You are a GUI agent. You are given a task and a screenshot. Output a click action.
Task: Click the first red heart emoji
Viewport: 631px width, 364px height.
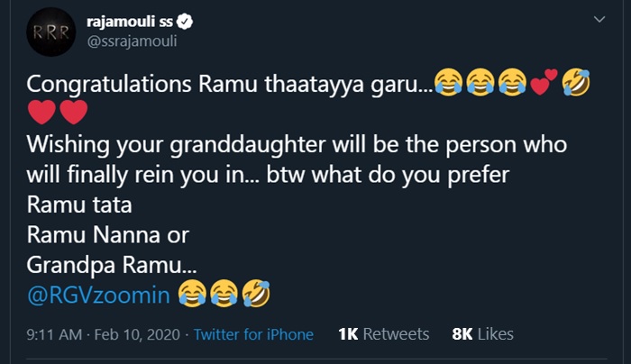point(41,114)
